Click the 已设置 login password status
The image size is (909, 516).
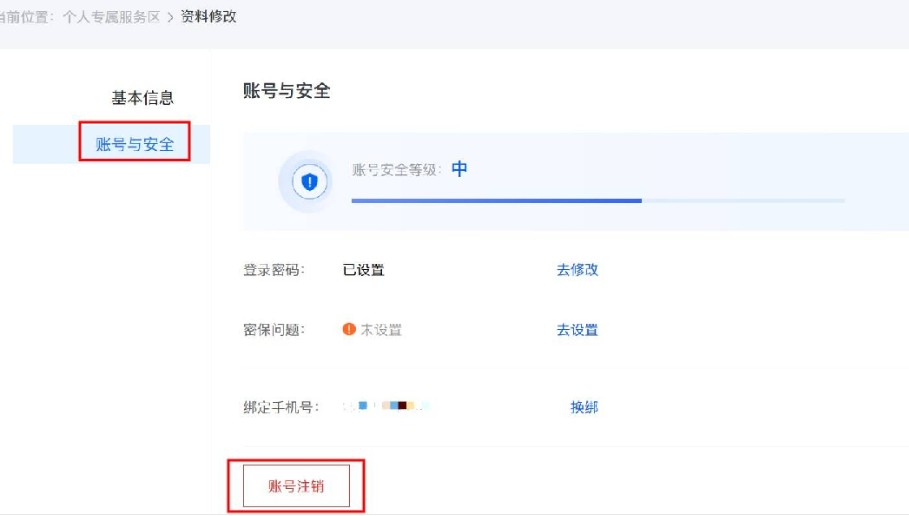click(363, 270)
